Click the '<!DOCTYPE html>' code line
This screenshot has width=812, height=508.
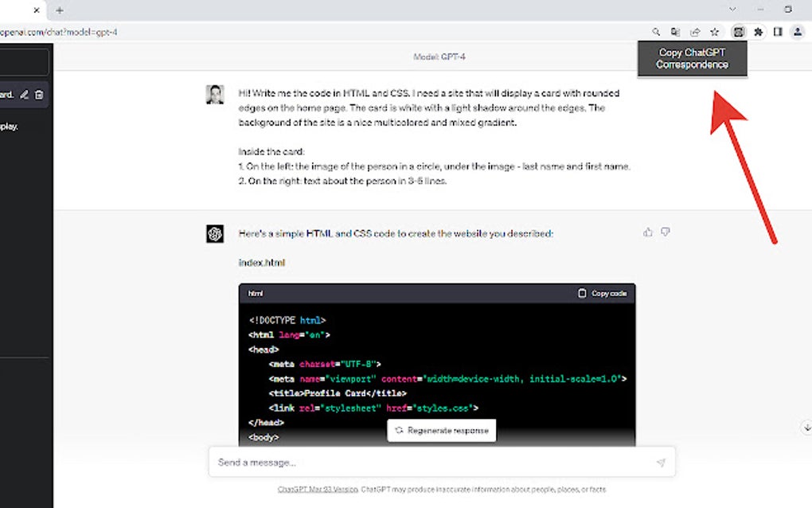287,321
